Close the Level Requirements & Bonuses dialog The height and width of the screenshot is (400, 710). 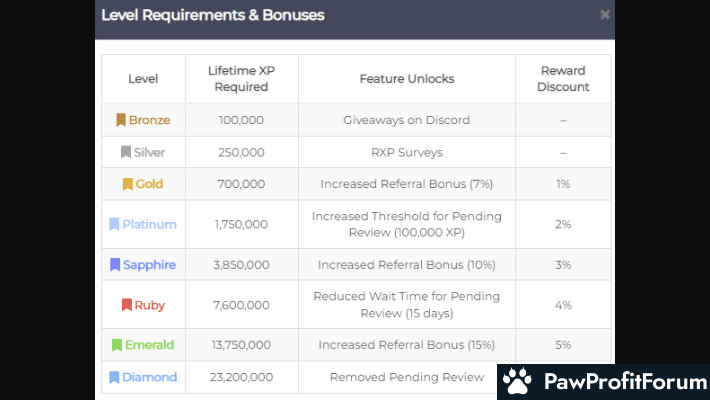click(x=604, y=15)
